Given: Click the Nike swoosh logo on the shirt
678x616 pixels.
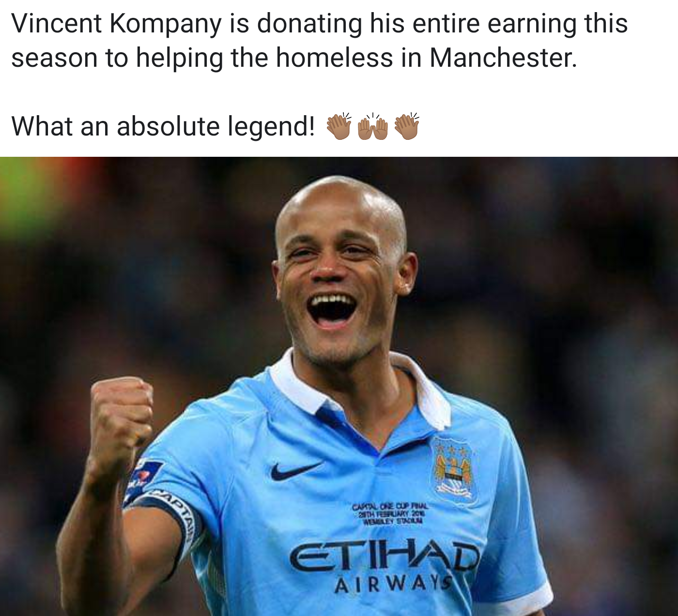Looking at the screenshot, I should click(295, 470).
